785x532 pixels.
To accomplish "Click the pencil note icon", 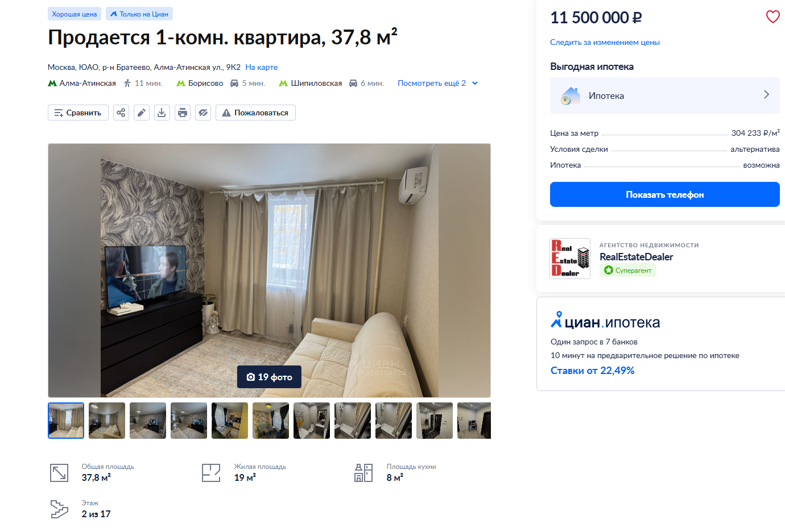I will tap(142, 113).
